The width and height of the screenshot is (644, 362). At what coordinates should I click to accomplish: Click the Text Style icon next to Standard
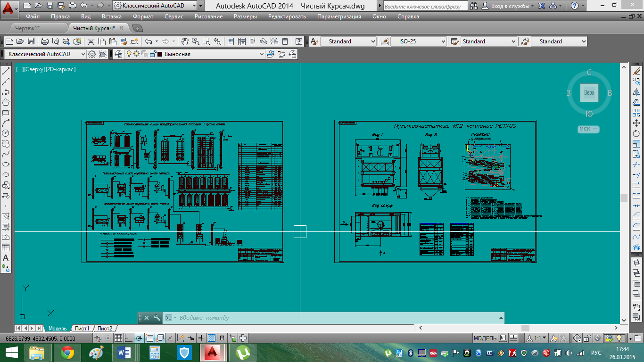[x=314, y=41]
